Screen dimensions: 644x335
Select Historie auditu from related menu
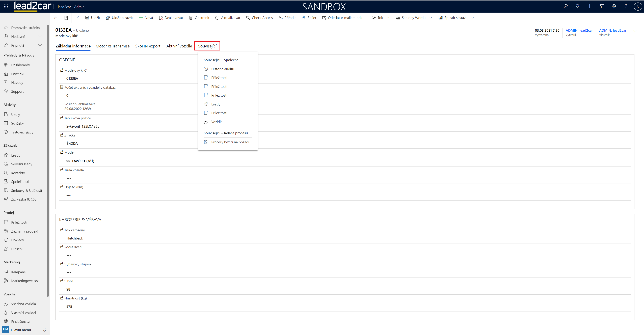tap(223, 69)
